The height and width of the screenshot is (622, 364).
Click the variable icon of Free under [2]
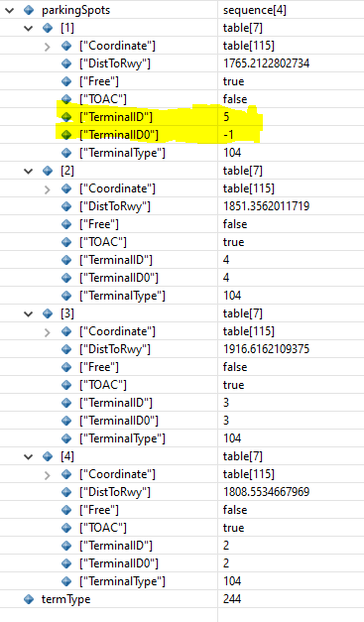[66, 224]
